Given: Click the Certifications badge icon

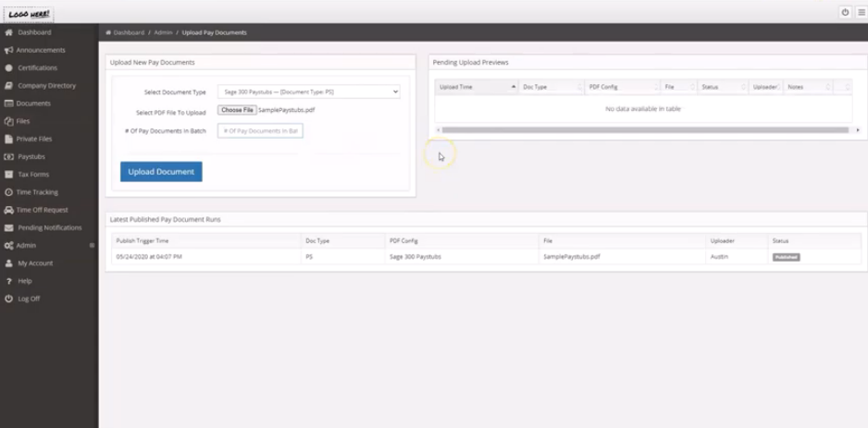Looking at the screenshot, I should 8,68.
